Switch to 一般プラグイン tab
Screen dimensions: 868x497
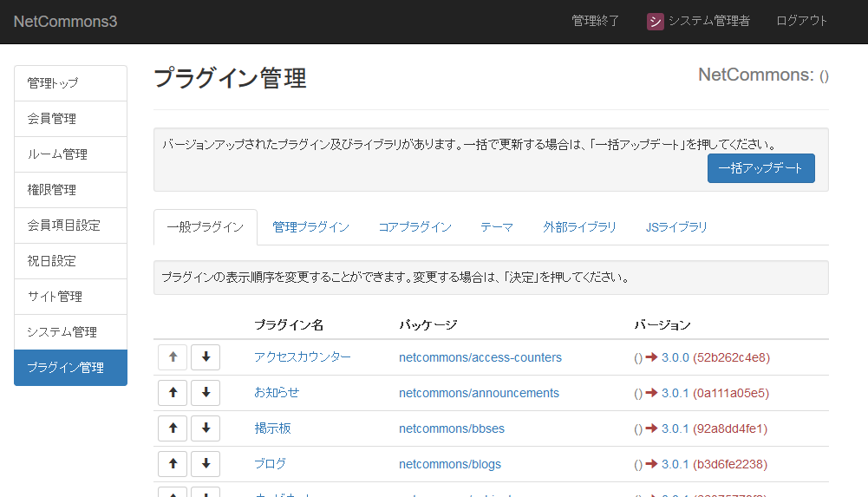[206, 227]
